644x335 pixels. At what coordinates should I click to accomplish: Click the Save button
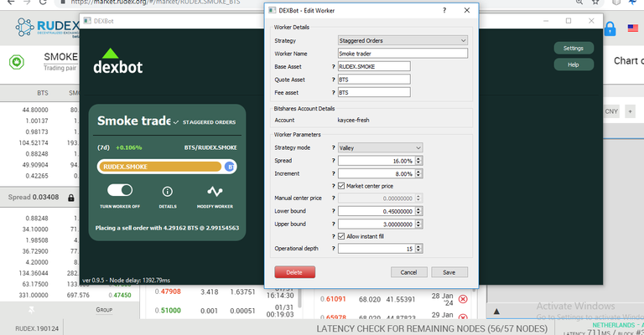[x=449, y=272]
